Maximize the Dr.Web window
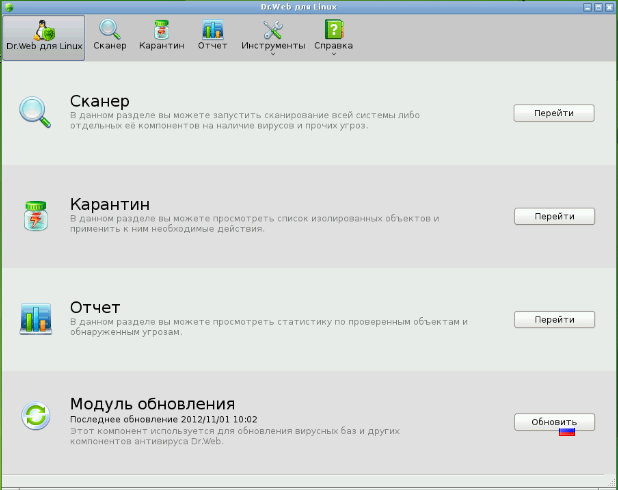This screenshot has height=490, width=618. coord(598,7)
